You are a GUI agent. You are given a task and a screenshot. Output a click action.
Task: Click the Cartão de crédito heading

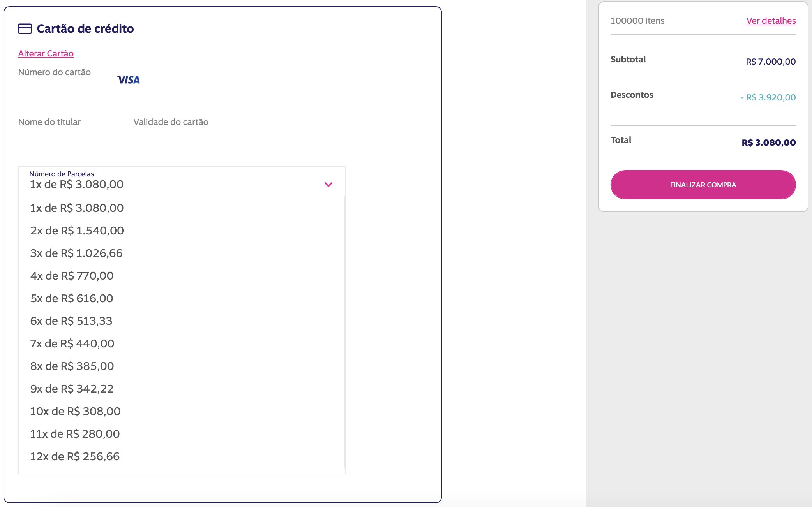coord(85,29)
